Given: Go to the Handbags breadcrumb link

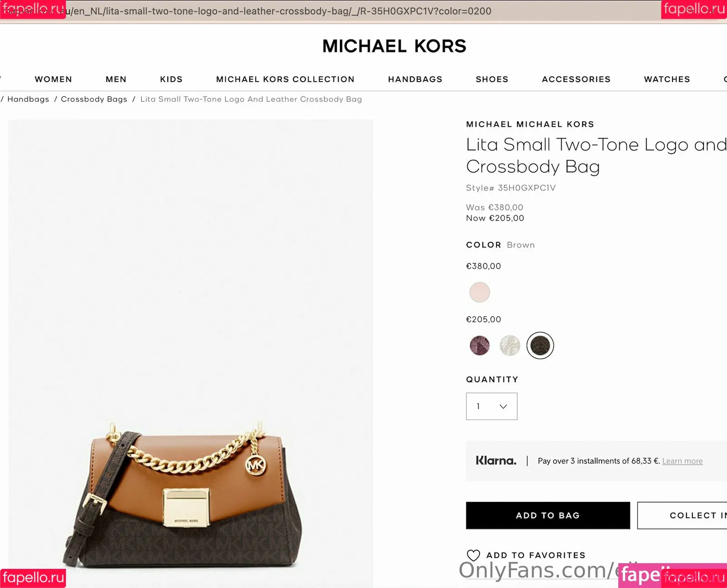Looking at the screenshot, I should pos(28,99).
